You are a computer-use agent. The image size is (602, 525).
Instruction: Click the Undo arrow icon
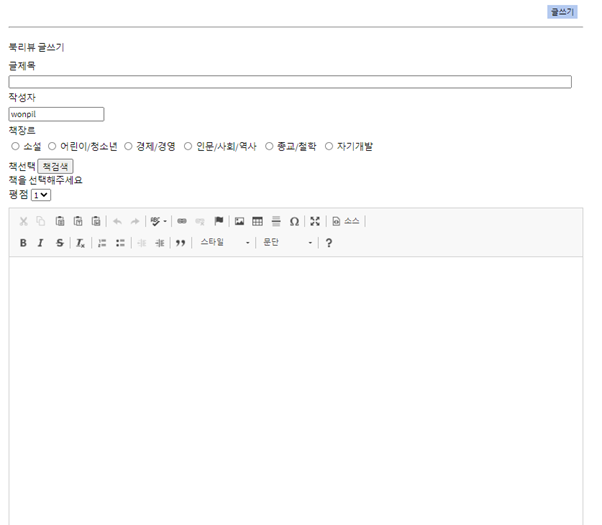click(117, 222)
